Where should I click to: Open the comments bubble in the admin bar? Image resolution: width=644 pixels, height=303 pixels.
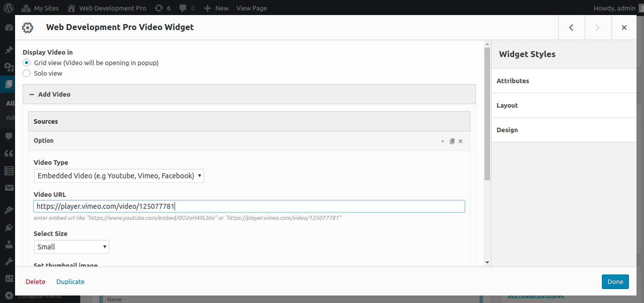[x=187, y=8]
